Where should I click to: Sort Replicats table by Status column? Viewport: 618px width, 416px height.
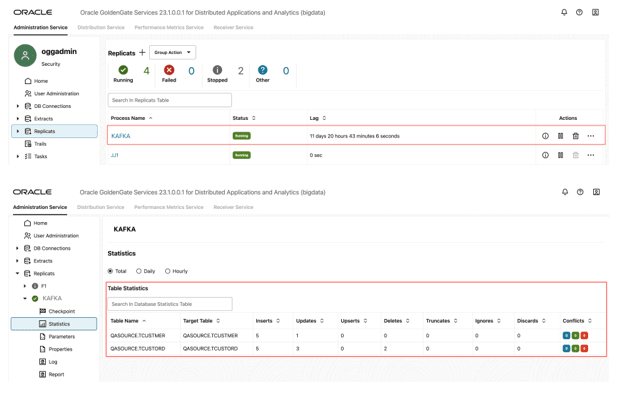tap(253, 118)
